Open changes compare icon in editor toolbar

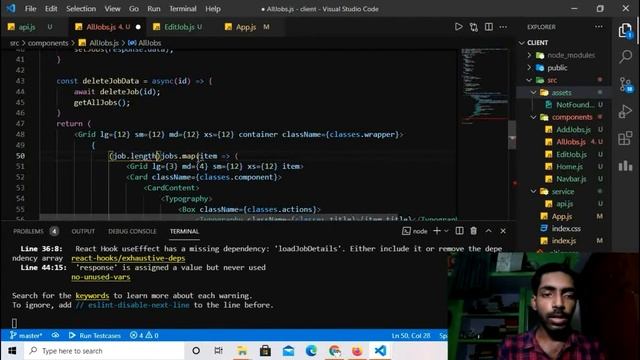(x=473, y=27)
